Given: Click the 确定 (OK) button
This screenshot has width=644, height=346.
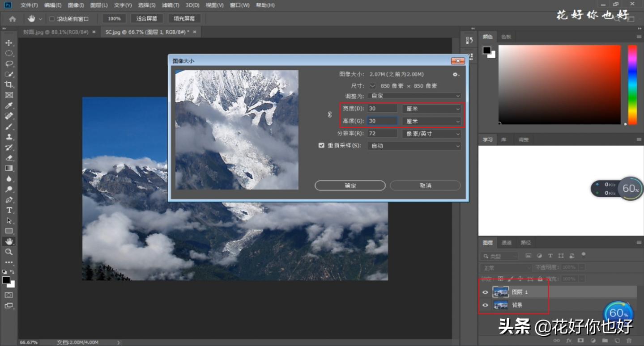Looking at the screenshot, I should tap(350, 186).
